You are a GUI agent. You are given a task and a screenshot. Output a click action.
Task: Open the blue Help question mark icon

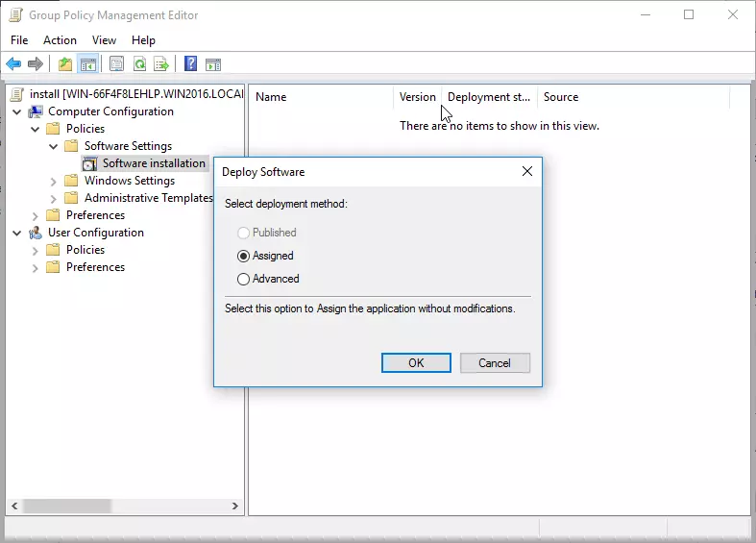(190, 64)
